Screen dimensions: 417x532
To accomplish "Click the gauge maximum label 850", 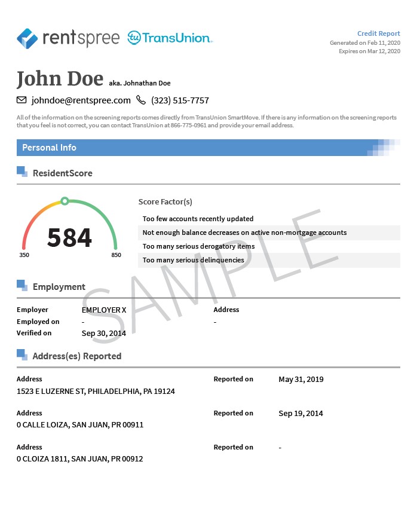I will [x=116, y=255].
